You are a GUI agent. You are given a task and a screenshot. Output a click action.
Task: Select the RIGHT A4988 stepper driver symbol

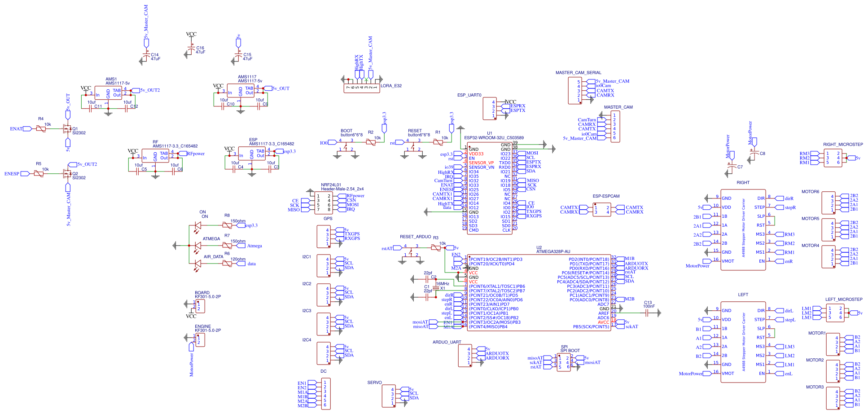(x=743, y=229)
